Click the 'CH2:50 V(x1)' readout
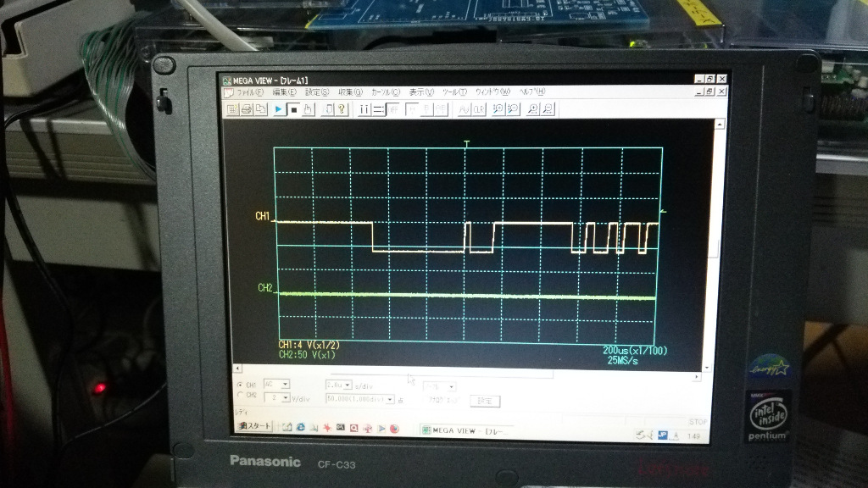868x488 pixels. click(x=307, y=355)
